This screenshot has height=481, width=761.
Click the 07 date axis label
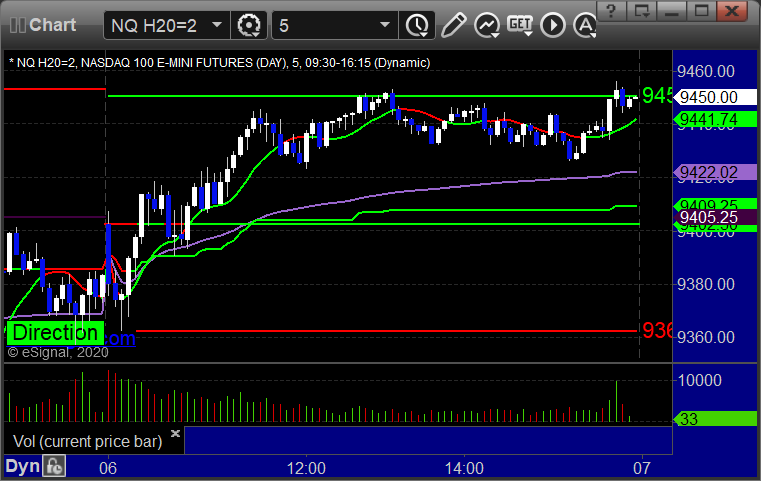pyautogui.click(x=642, y=468)
